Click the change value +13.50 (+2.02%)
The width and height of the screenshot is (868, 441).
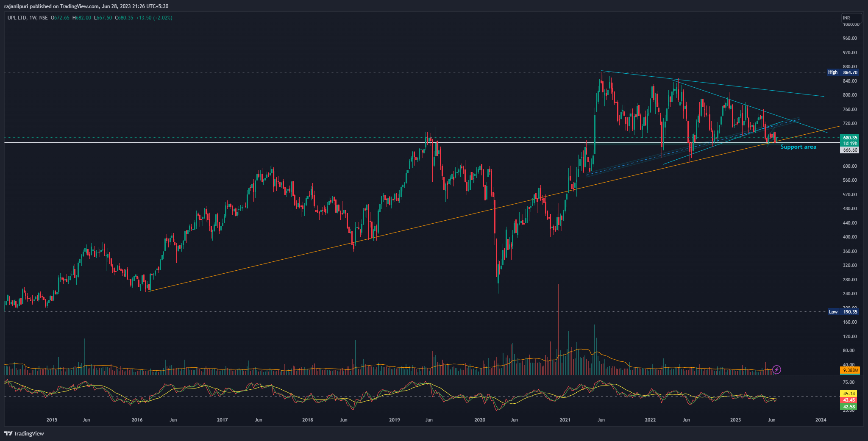154,18
